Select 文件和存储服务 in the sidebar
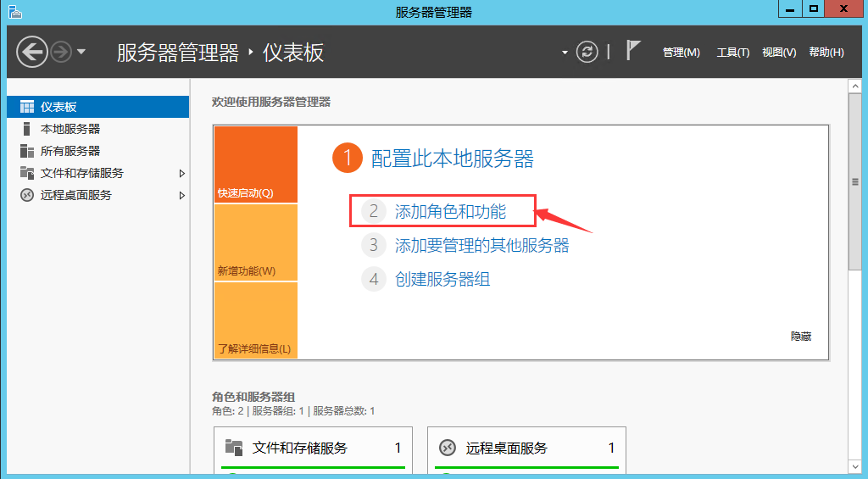868x479 pixels. tap(98, 173)
